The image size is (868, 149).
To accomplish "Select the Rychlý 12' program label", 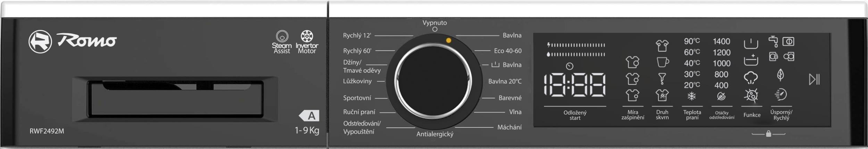I will click(x=357, y=35).
